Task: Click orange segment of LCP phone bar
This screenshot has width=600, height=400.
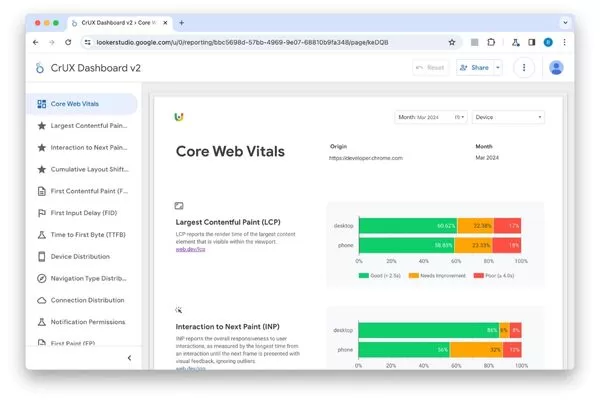Action: pyautogui.click(x=473, y=245)
